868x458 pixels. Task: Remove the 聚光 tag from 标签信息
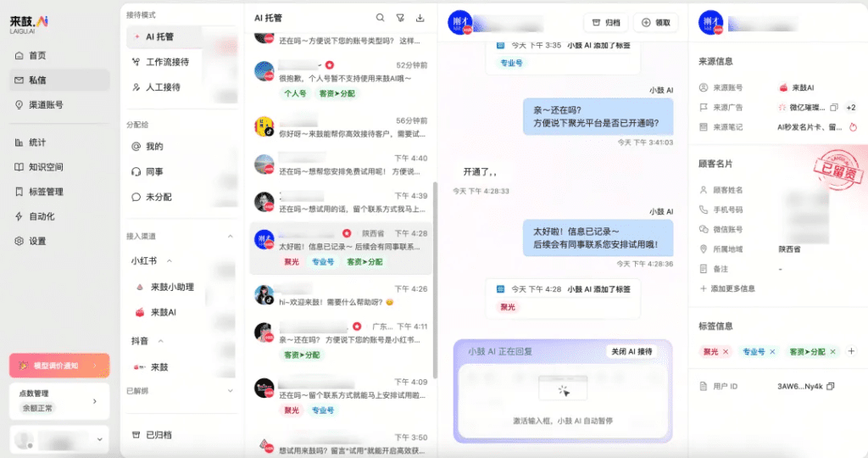[726, 352]
